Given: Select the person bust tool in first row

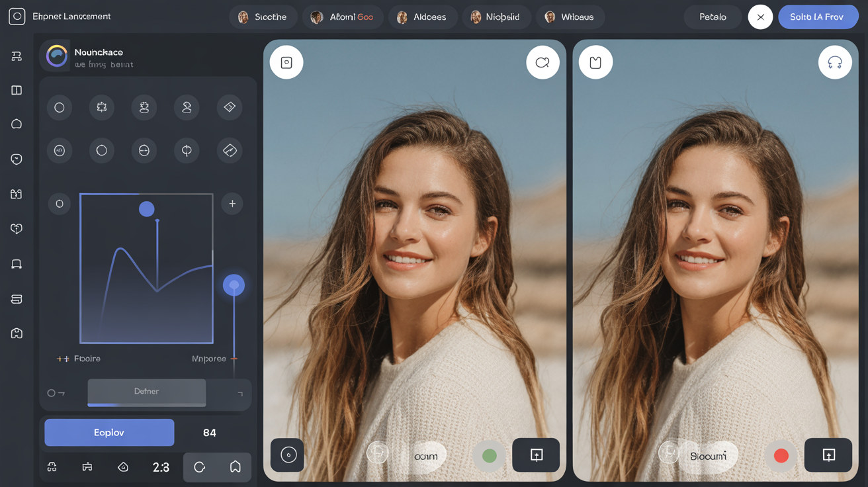Looking at the screenshot, I should coord(187,107).
